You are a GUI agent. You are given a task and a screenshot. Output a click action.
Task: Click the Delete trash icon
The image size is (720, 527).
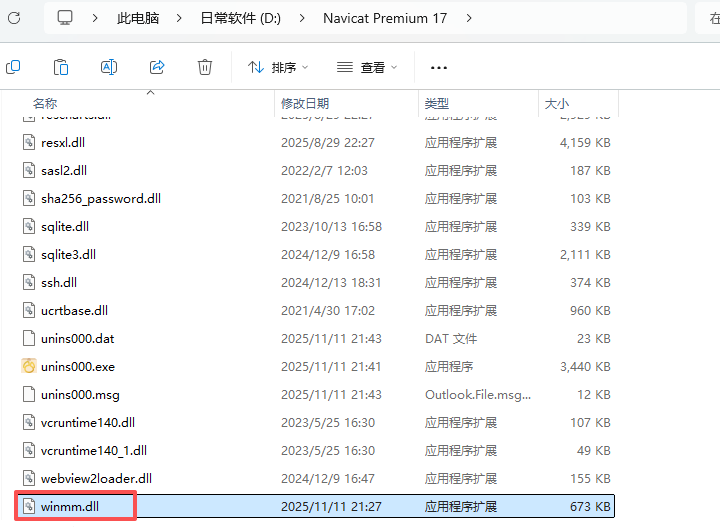(x=205, y=67)
